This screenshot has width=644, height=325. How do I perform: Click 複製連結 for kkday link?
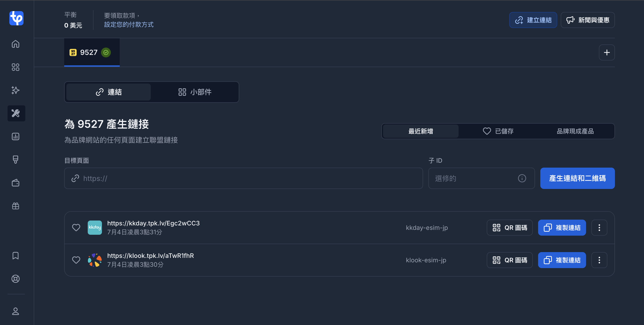(562, 228)
